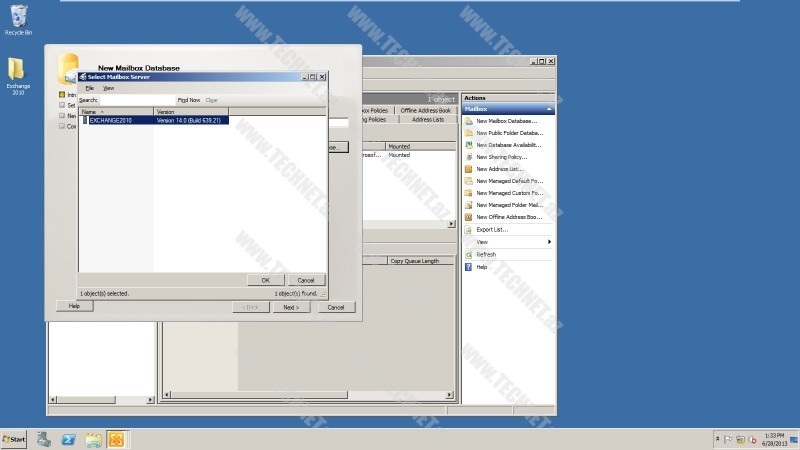
Task: Click Browse button behind the dialog
Action: coord(338,147)
